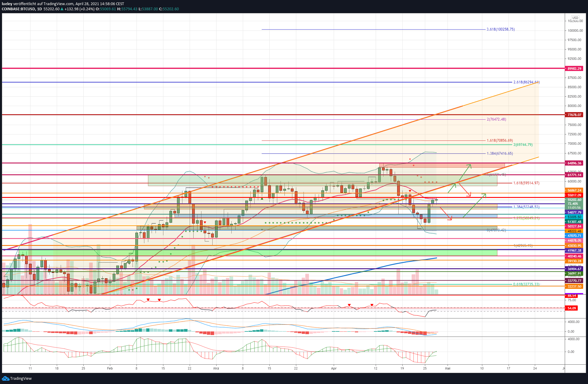Screen dimensions: 588x384
Task: Click the Feb label on time axis
Action: coord(110,368)
